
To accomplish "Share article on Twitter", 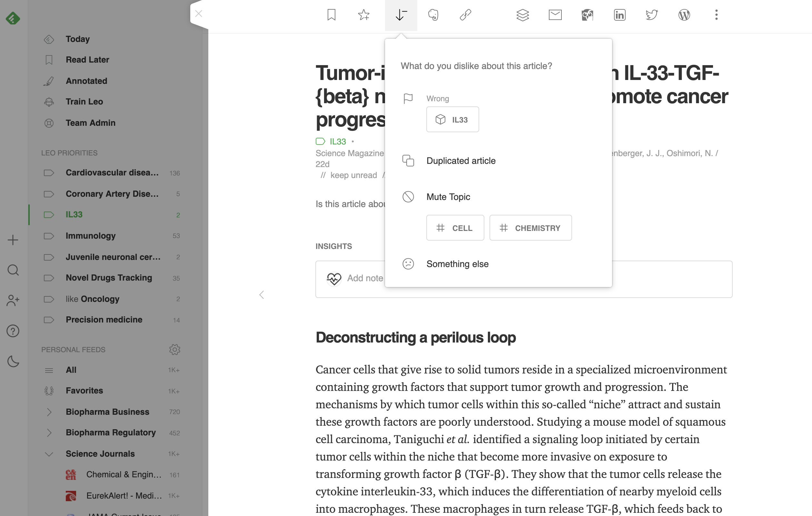I will (x=651, y=15).
